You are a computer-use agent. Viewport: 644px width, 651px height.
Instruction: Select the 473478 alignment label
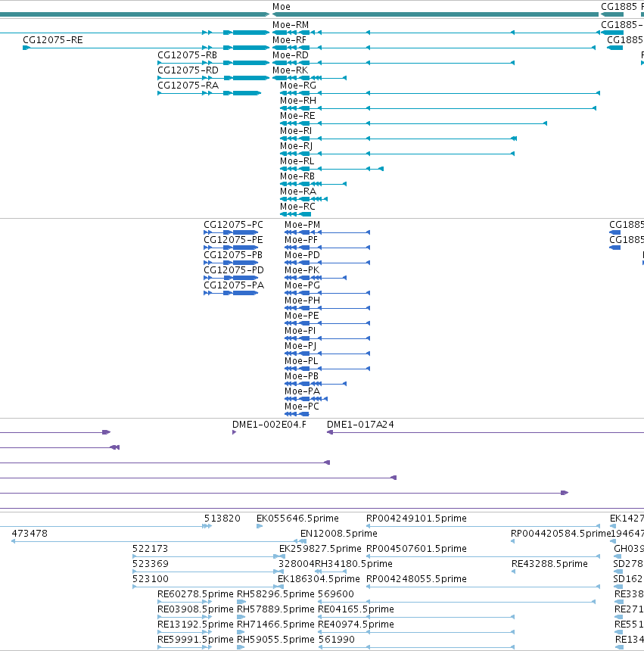(x=30, y=534)
